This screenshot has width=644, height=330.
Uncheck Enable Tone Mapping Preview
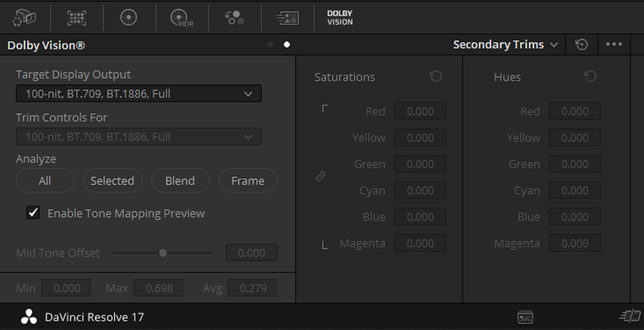point(33,213)
